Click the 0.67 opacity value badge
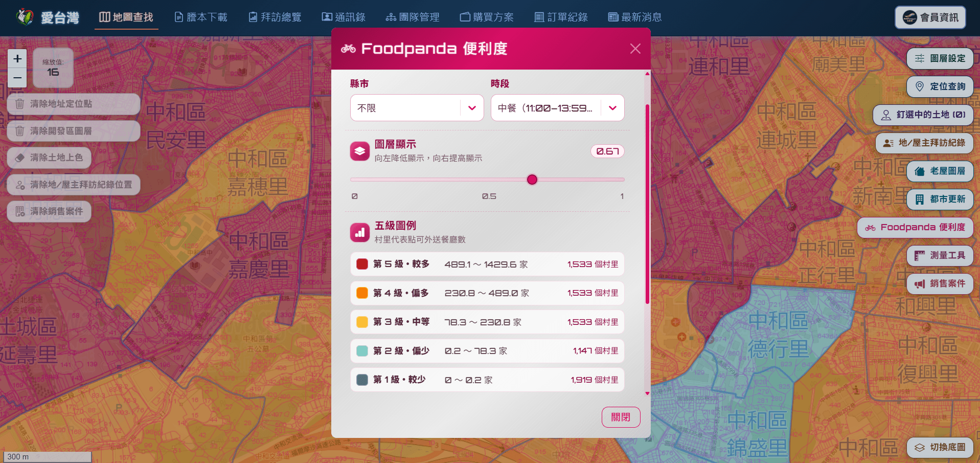The width and height of the screenshot is (980, 463). 607,151
